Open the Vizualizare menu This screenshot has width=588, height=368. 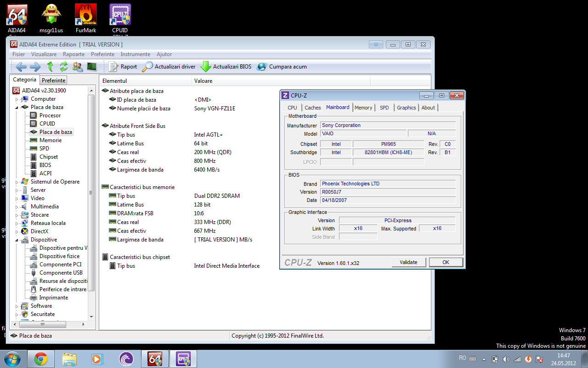(x=44, y=54)
